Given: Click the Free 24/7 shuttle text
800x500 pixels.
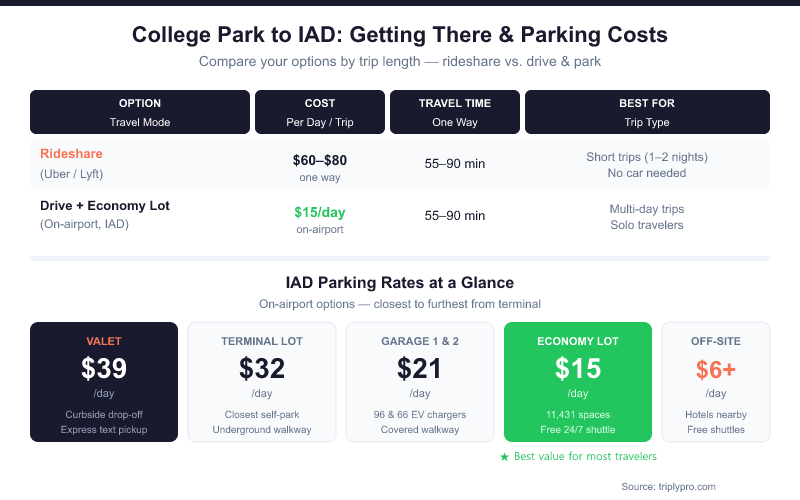Looking at the screenshot, I should pyautogui.click(x=578, y=430).
